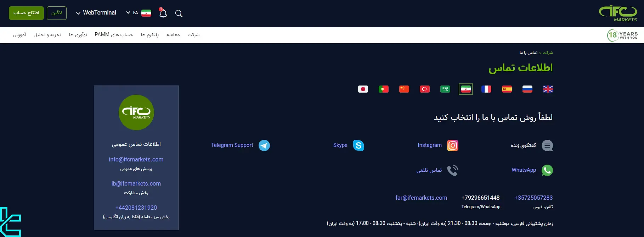Open the WhatsApp text link
The image size is (644, 237).
click(524, 170)
